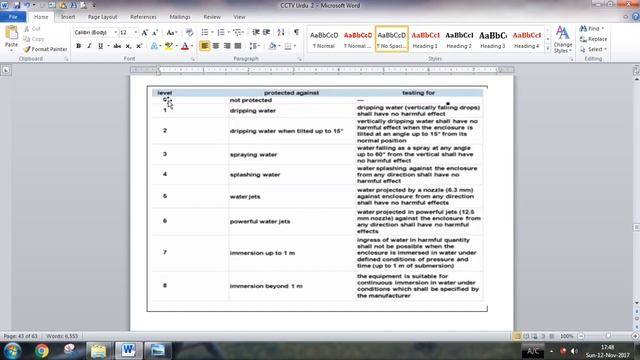Click the Shrink Font icon
This screenshot has height=360, width=640.
coord(155,32)
